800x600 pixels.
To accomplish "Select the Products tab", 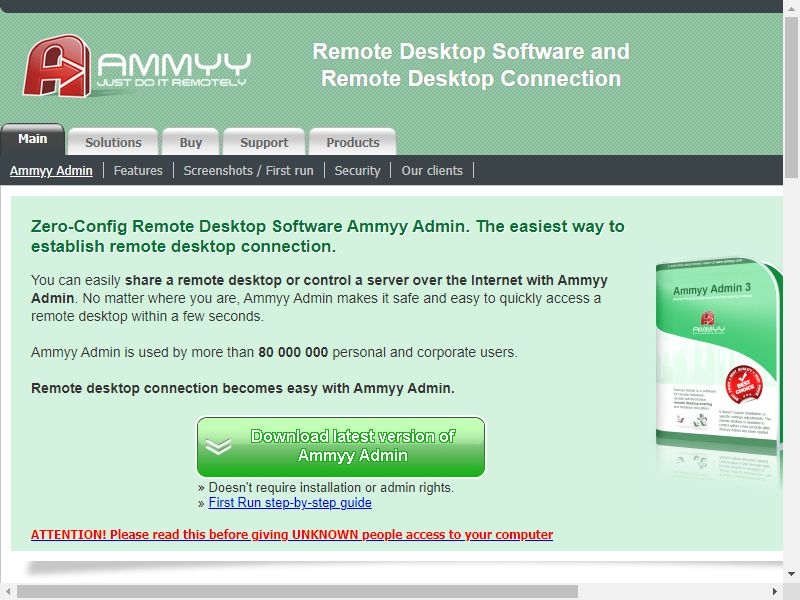I will pos(353,142).
